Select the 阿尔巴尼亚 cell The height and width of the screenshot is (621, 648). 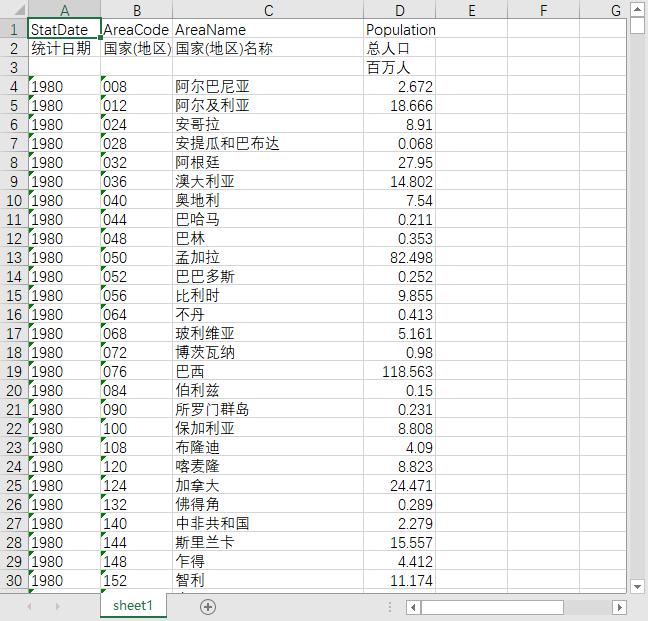click(x=268, y=86)
